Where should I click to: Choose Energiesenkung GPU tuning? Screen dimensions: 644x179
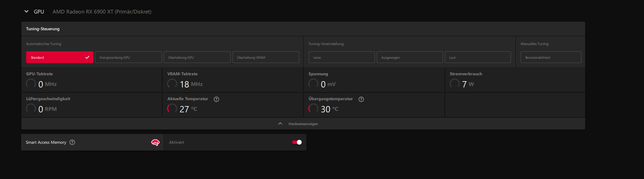pyautogui.click(x=128, y=57)
